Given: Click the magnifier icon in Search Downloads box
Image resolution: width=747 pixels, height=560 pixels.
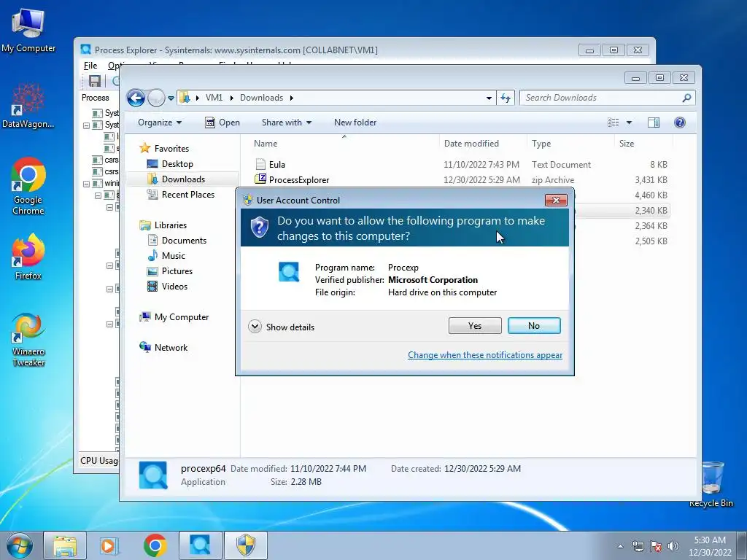Looking at the screenshot, I should pyautogui.click(x=686, y=98).
